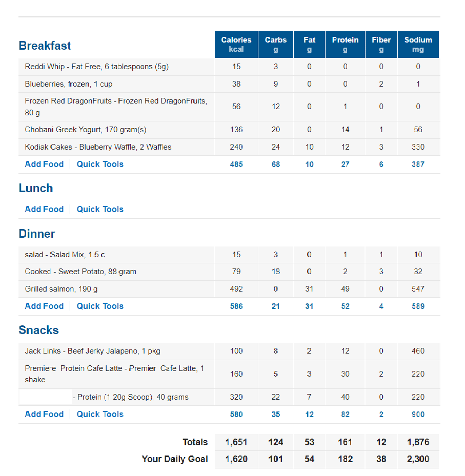
Task: Select Jack Links Beef Jerky Jalapeno entry
Action: click(x=93, y=351)
